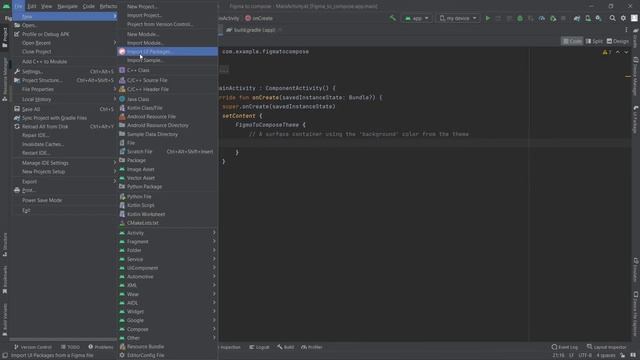Click the onCreate breadcrumb red icon
This screenshot has width=640, height=360.
(248, 18)
